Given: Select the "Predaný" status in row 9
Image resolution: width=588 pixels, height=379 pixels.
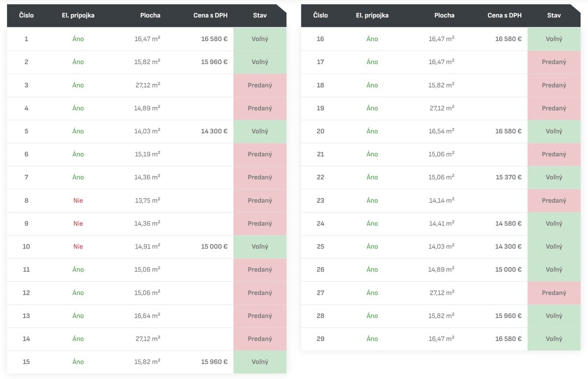Looking at the screenshot, I should [260, 224].
